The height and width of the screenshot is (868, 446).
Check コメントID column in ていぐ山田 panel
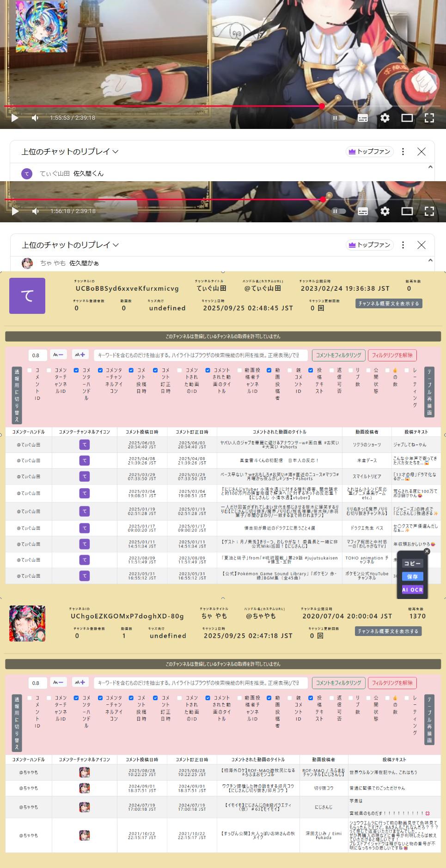pyautogui.click(x=30, y=370)
